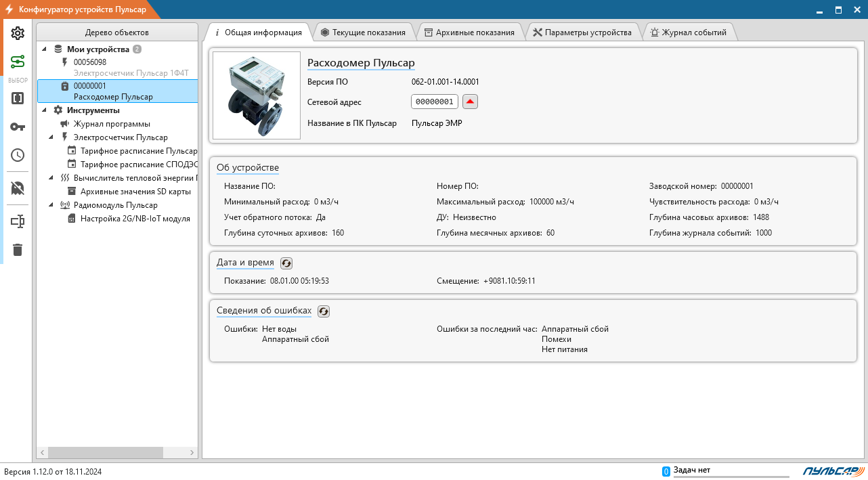The width and height of the screenshot is (868, 480).
Task: Click flowmeter icon of device 00000001
Action: [x=65, y=86]
